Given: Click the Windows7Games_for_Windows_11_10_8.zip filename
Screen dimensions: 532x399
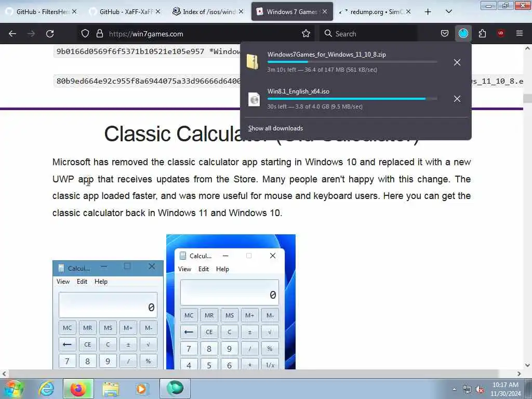Looking at the screenshot, I should pyautogui.click(x=326, y=54).
